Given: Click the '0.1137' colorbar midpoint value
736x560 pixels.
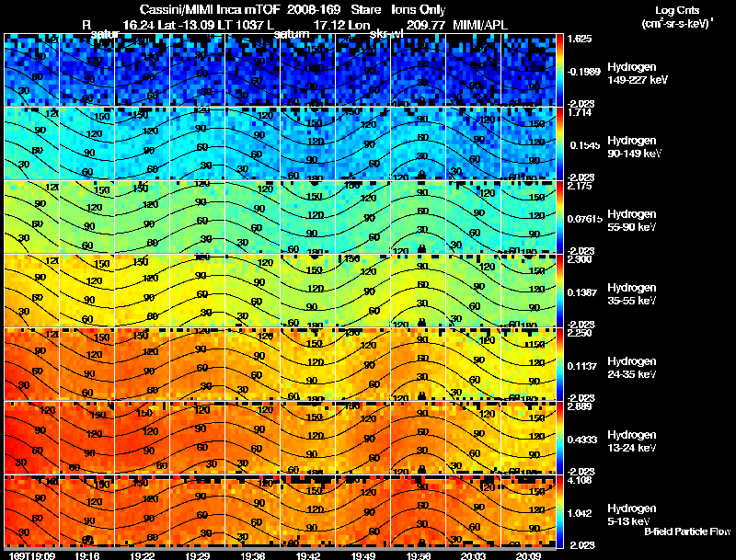Looking at the screenshot, I should tap(583, 366).
